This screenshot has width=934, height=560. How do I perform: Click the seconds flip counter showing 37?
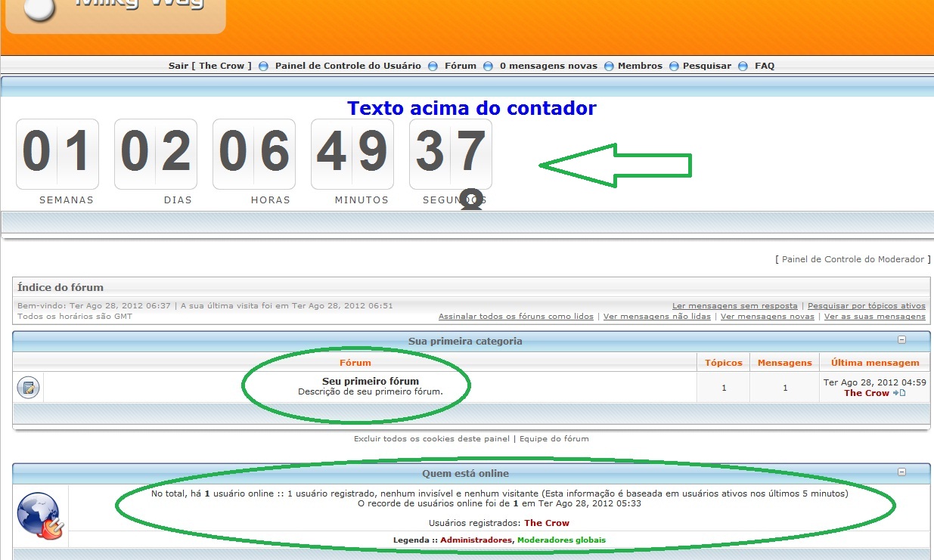[x=450, y=153]
